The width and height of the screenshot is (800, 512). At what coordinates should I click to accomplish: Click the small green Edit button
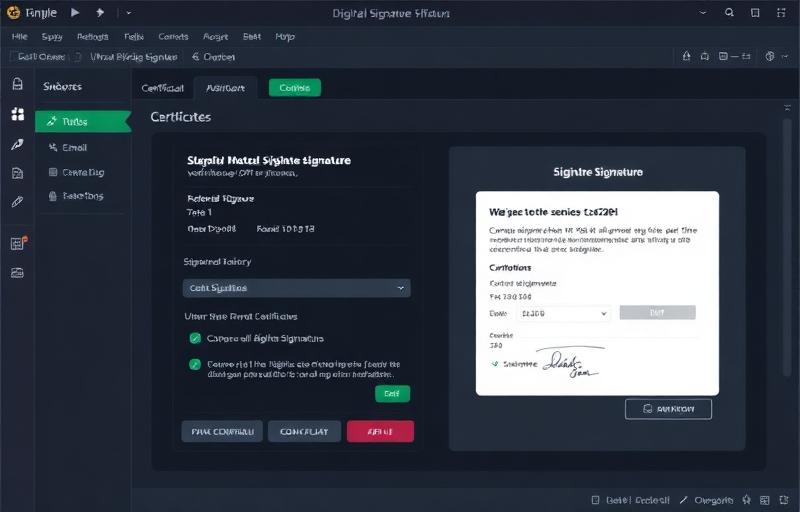[392, 394]
